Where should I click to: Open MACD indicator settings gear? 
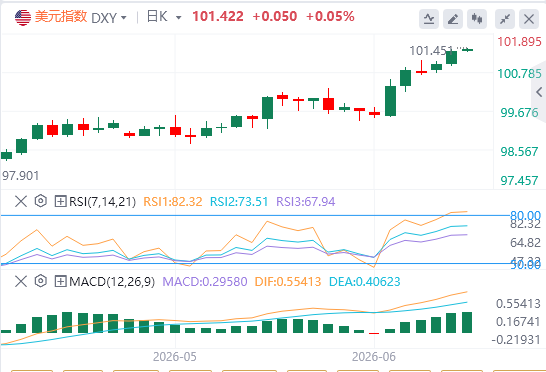(41, 281)
